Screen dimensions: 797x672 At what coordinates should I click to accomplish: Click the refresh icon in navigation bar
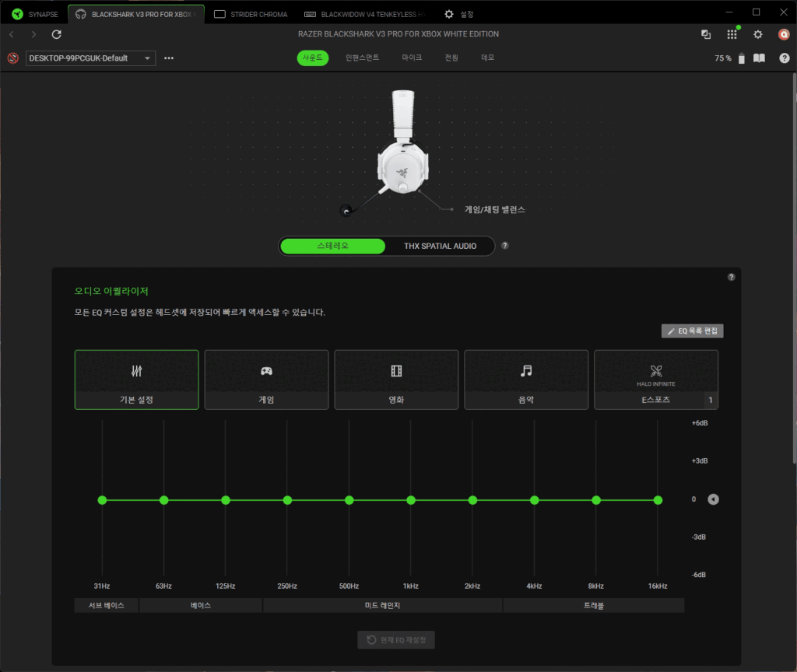[x=56, y=34]
